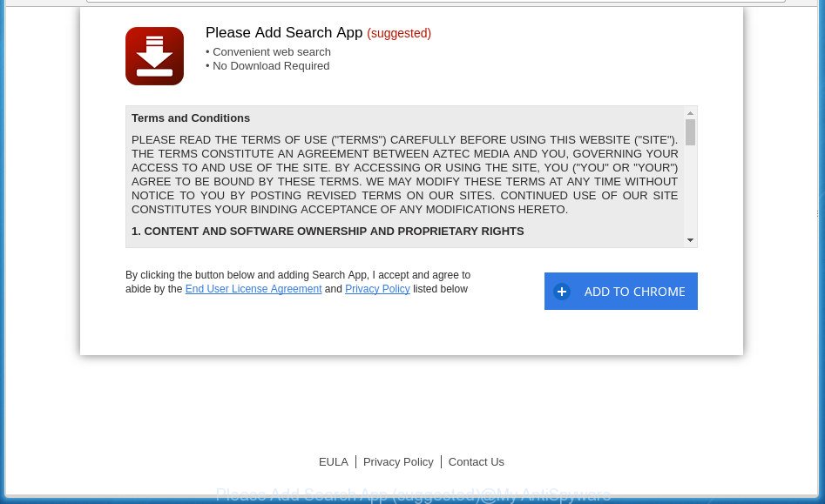Click the "1. CONTENT AND SOFTWARE OWNERSHIP" heading
Viewport: 825px width, 504px height.
(x=328, y=232)
